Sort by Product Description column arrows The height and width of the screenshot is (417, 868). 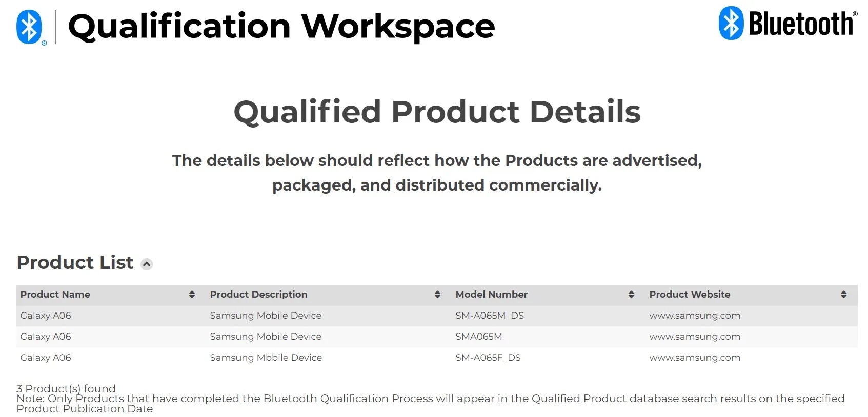tap(437, 295)
